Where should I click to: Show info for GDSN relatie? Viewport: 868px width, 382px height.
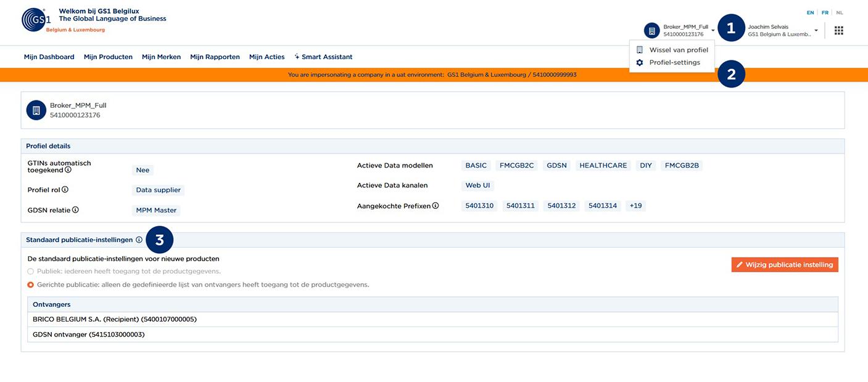pos(75,209)
